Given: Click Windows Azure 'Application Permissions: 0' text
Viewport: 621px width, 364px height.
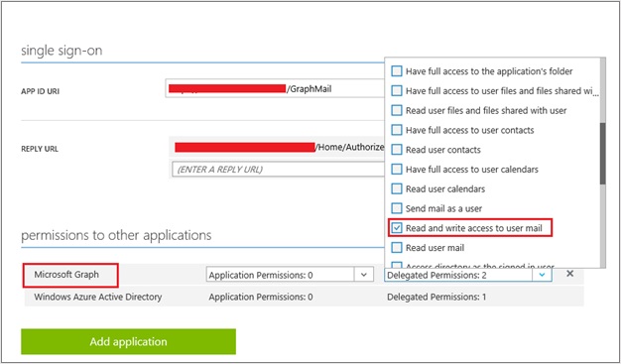Looking at the screenshot, I should tap(261, 297).
